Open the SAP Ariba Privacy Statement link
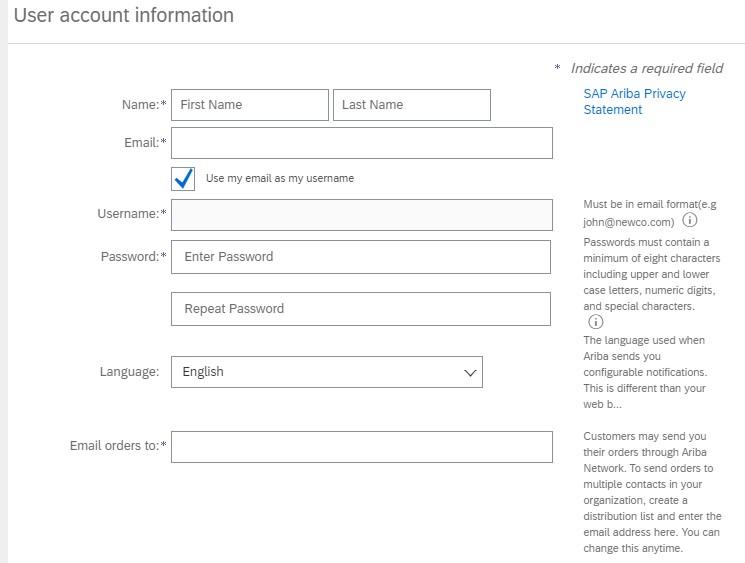Viewport: 745px width, 563px height. (634, 101)
